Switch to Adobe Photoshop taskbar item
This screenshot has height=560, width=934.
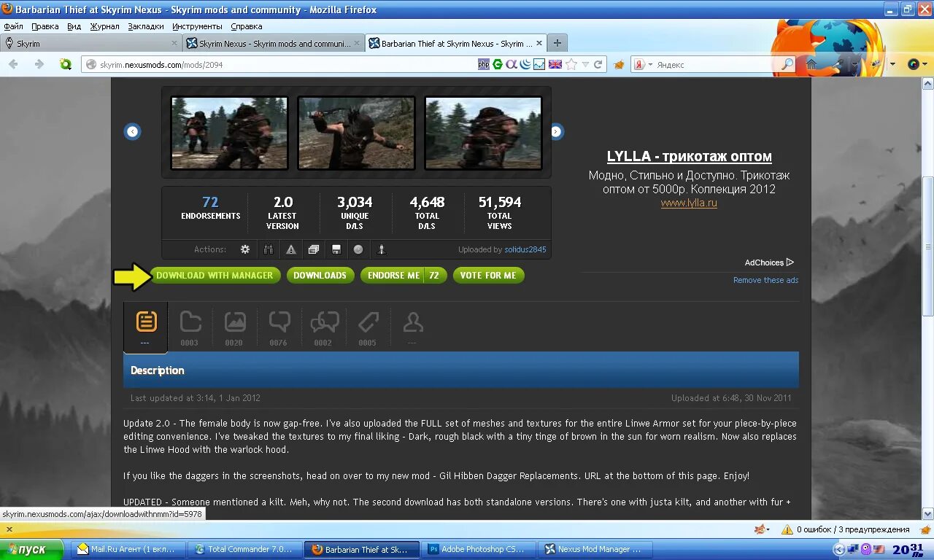479,549
